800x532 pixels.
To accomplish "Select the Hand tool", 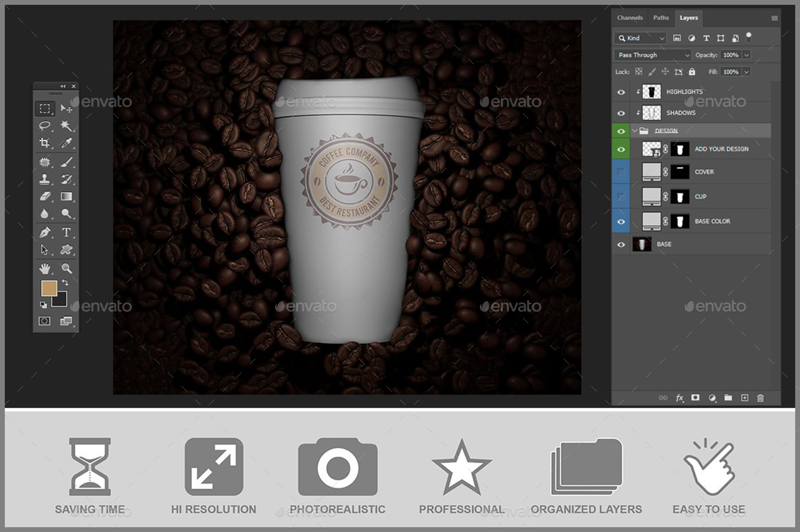I will pyautogui.click(x=45, y=268).
